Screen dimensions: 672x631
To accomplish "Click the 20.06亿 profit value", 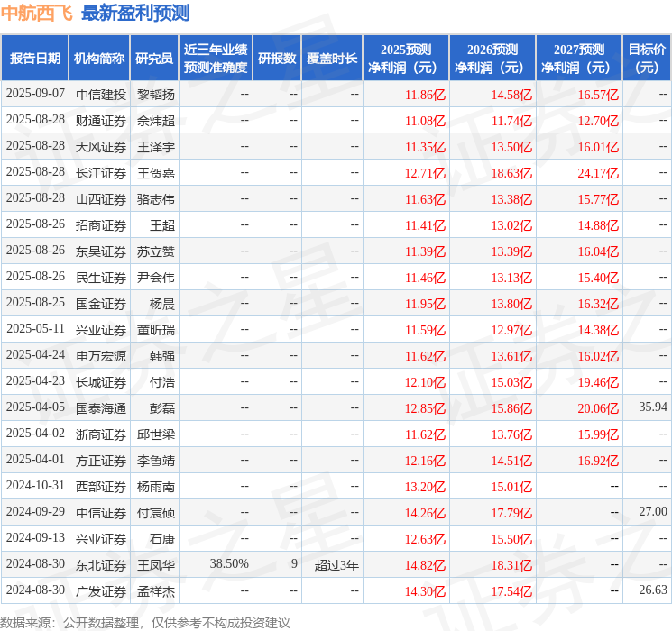I will click(x=598, y=408).
